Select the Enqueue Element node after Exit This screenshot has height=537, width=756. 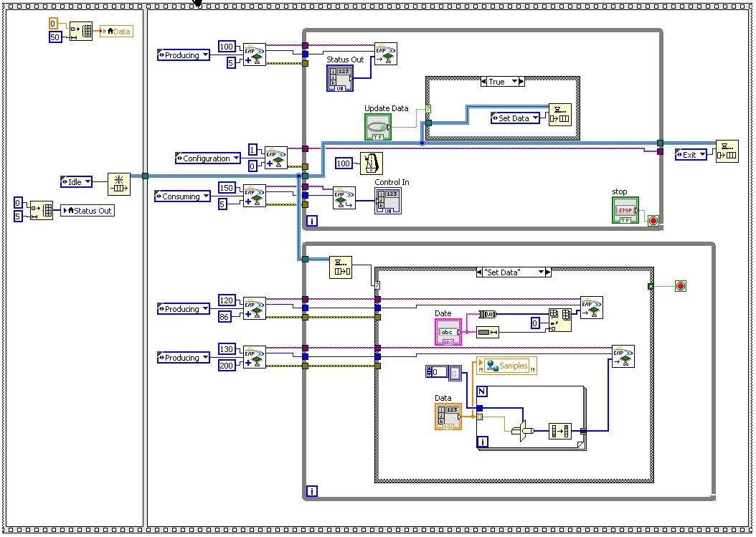pos(727,151)
